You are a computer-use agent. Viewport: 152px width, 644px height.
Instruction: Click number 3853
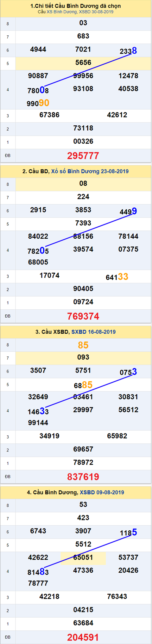(x=83, y=210)
